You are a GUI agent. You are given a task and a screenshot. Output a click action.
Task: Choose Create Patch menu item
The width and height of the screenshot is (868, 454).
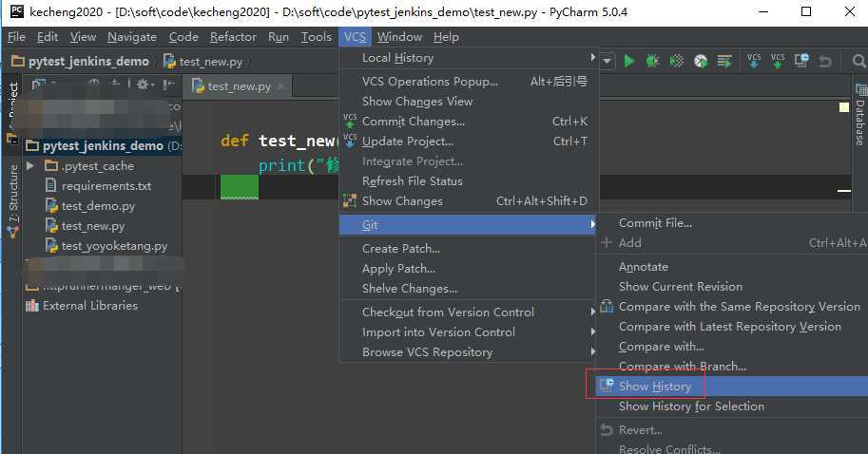[469, 248]
